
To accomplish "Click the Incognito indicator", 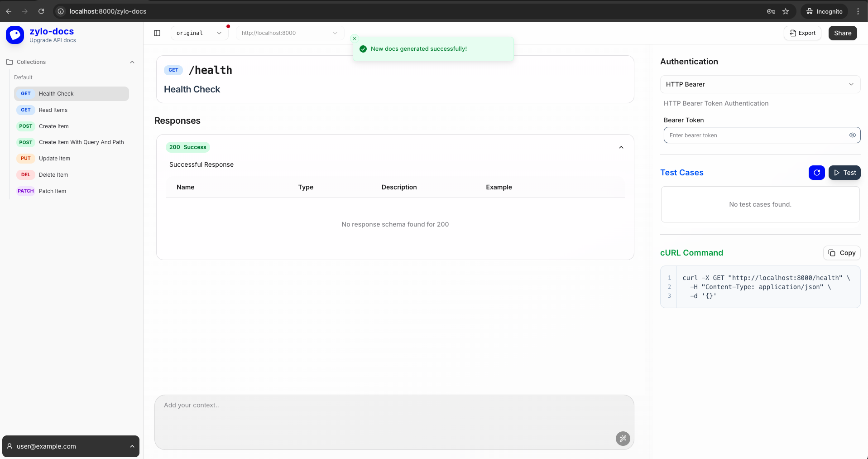I will 824,11.
